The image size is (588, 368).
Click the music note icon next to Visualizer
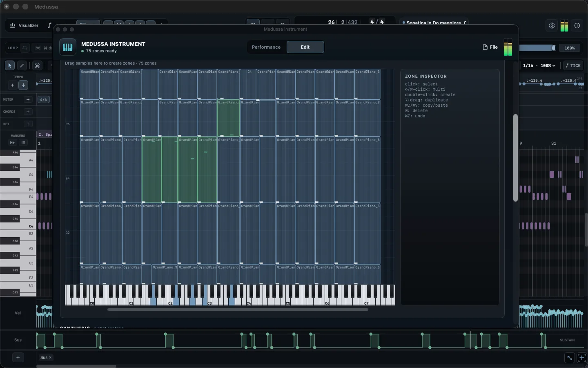49,25
